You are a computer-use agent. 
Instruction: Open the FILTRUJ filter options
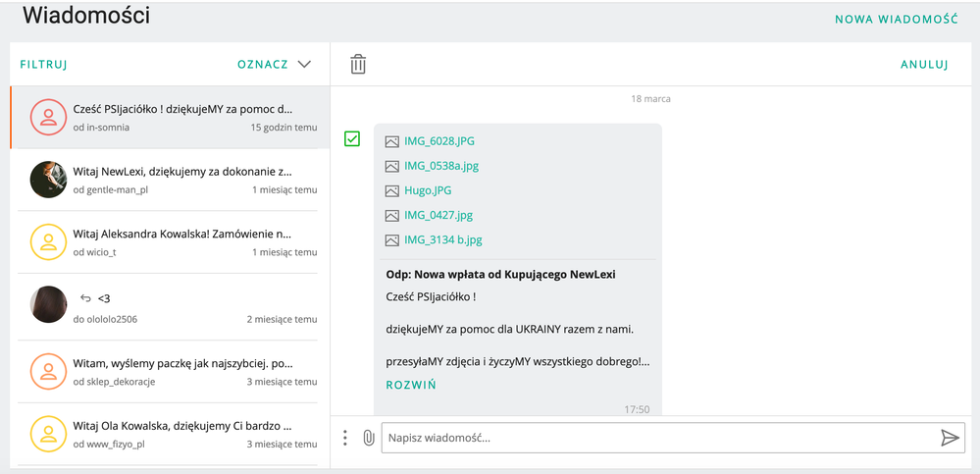(44, 65)
